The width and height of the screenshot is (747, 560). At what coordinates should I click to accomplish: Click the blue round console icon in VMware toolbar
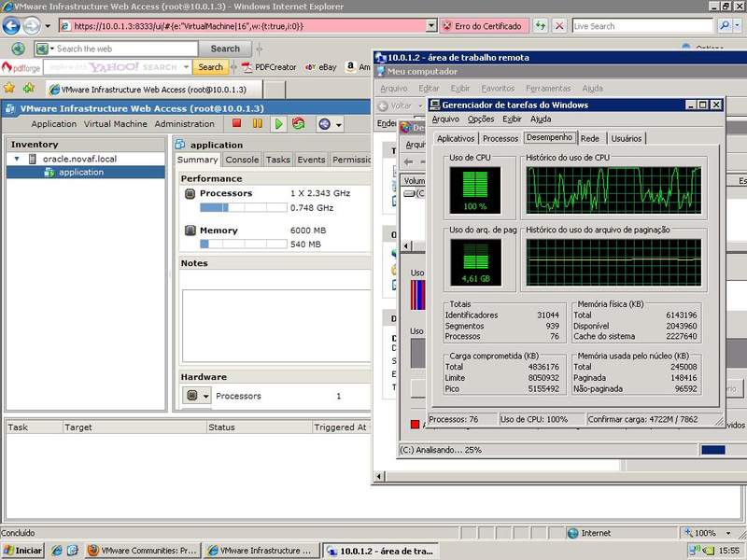[324, 124]
